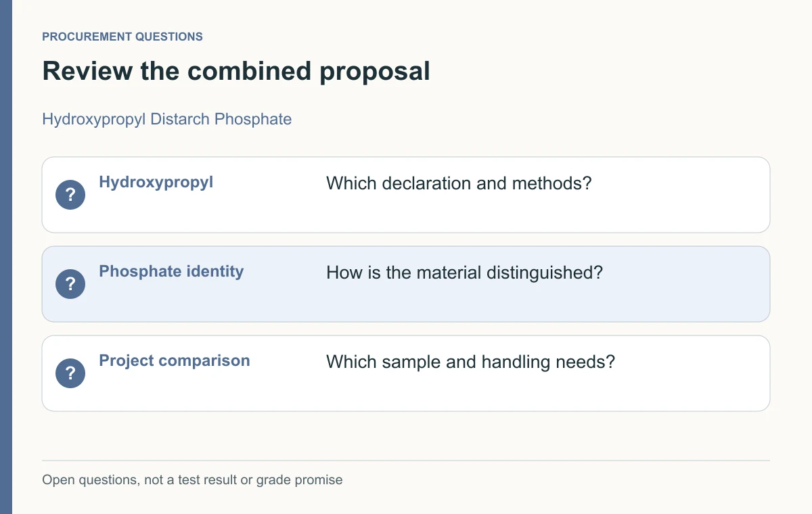Image resolution: width=812 pixels, height=514 pixels.
Task: Click the blue vertical accent strip
Action: click(x=6, y=257)
